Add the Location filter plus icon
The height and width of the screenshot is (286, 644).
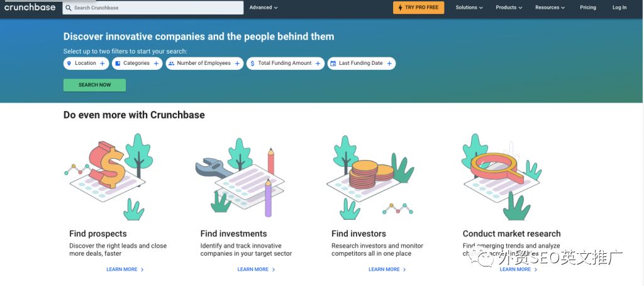click(x=103, y=64)
